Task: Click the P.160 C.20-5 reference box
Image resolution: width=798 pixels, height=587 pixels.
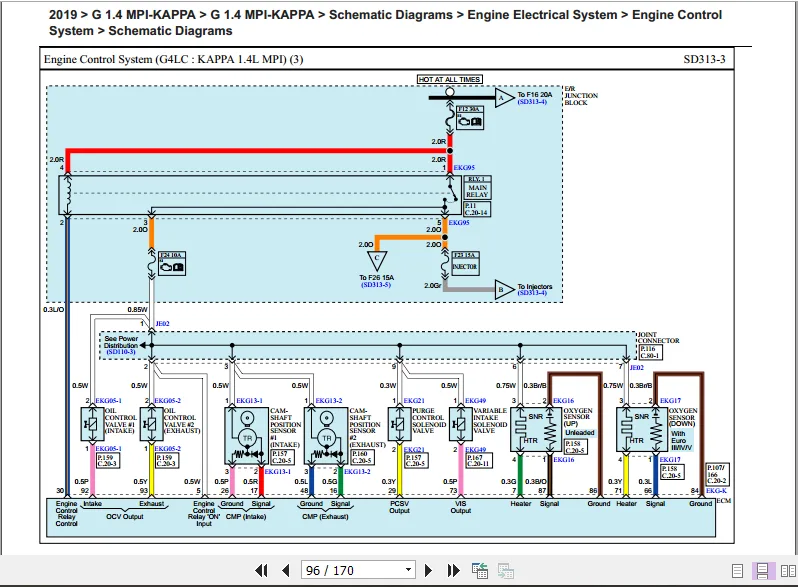Action: tap(361, 457)
